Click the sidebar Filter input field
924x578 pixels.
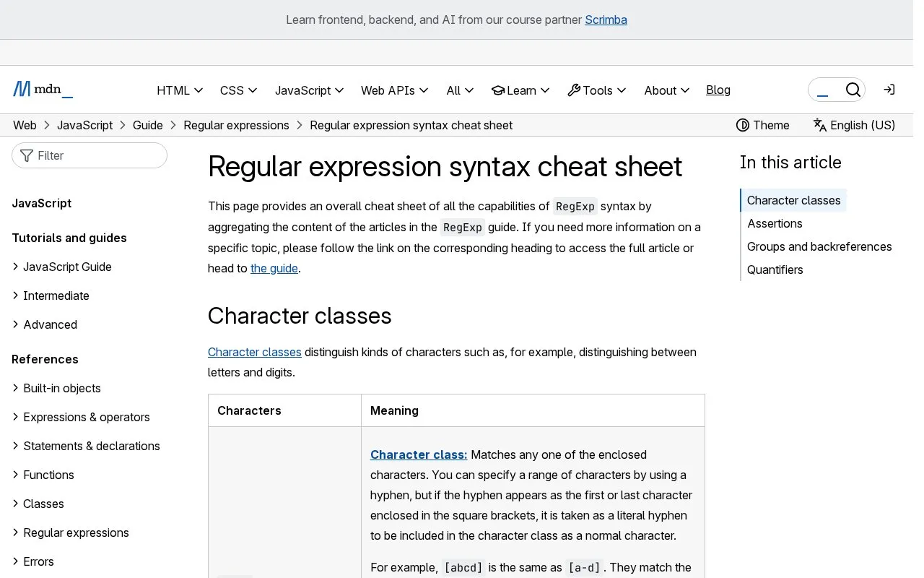pos(90,155)
